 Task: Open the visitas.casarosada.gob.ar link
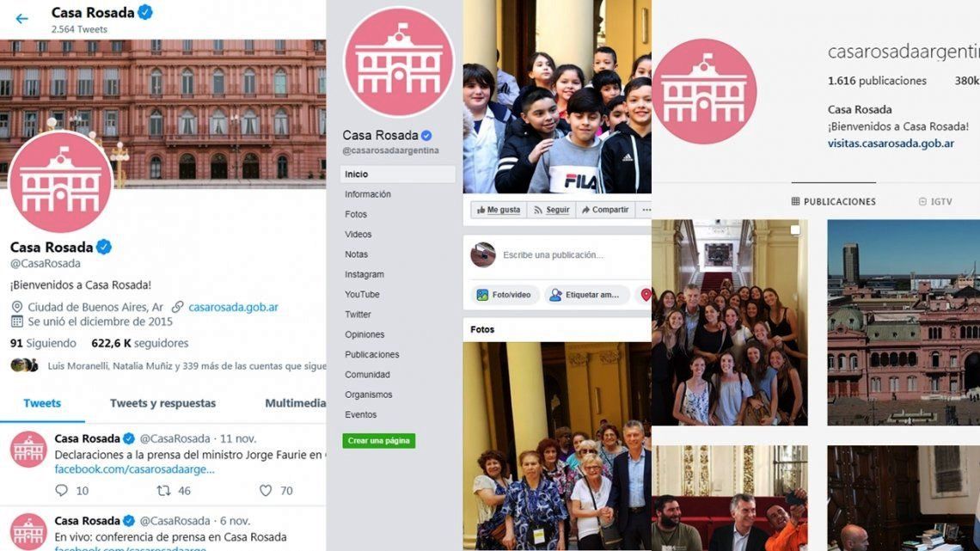pyautogui.click(x=891, y=144)
